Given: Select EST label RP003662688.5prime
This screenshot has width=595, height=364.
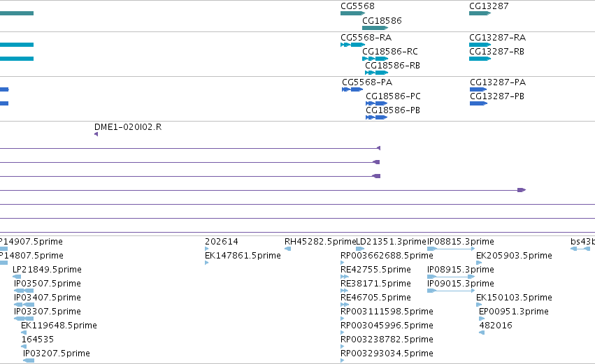Looking at the screenshot, I should click(387, 256).
